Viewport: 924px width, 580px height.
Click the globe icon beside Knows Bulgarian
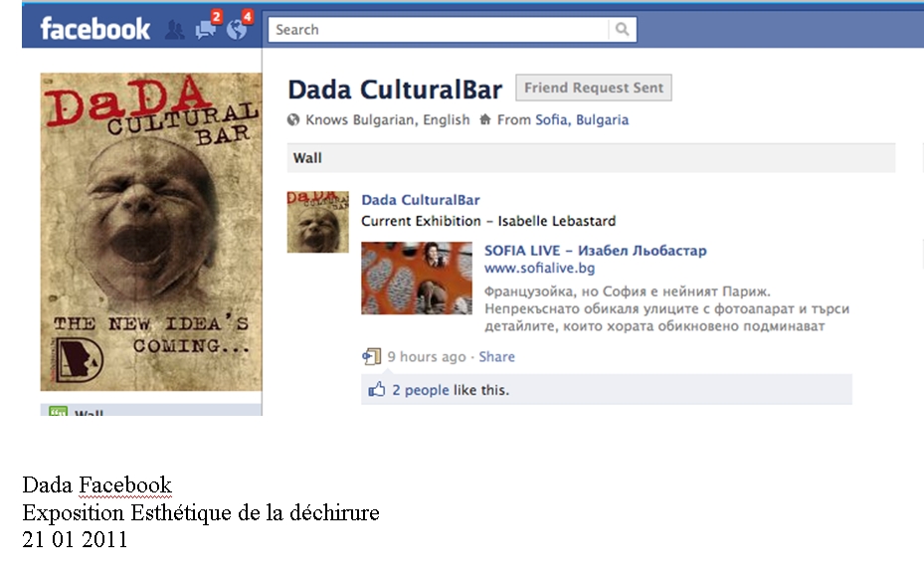click(x=292, y=119)
